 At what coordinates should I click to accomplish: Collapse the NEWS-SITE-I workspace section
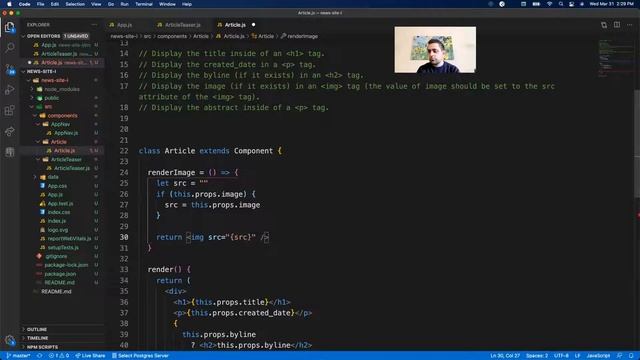click(x=23, y=71)
